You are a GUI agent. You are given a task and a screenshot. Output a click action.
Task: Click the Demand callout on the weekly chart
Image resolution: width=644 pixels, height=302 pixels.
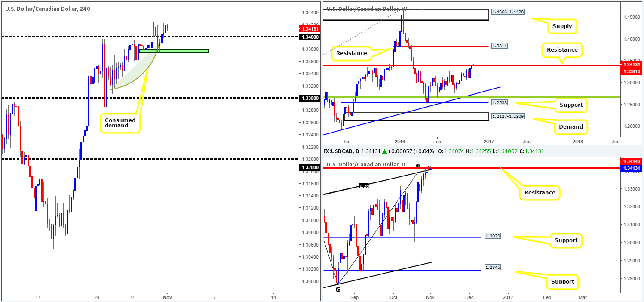pyautogui.click(x=571, y=126)
